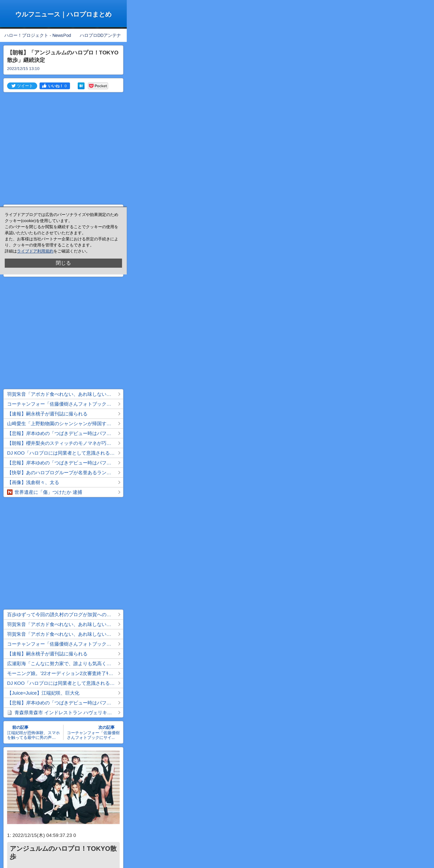The height and width of the screenshot is (868, 434).
Task: Close the cookie banner with 閉じる
Action: (x=63, y=263)
